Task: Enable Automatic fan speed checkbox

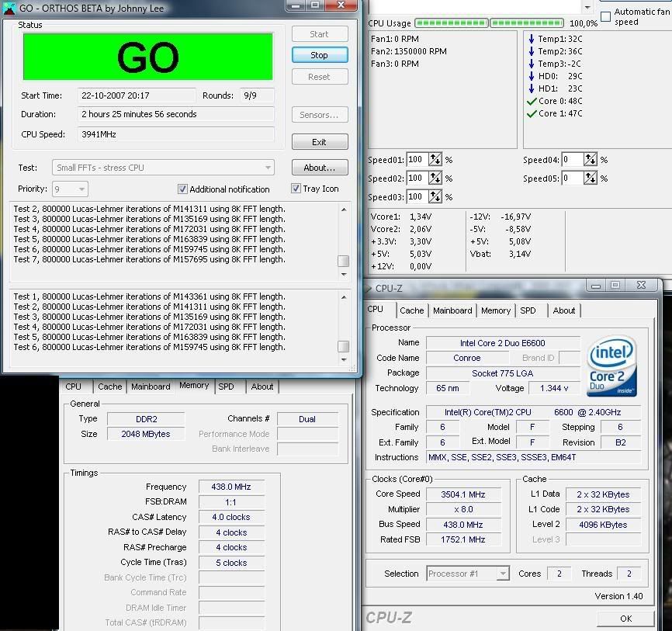Action: (605, 17)
